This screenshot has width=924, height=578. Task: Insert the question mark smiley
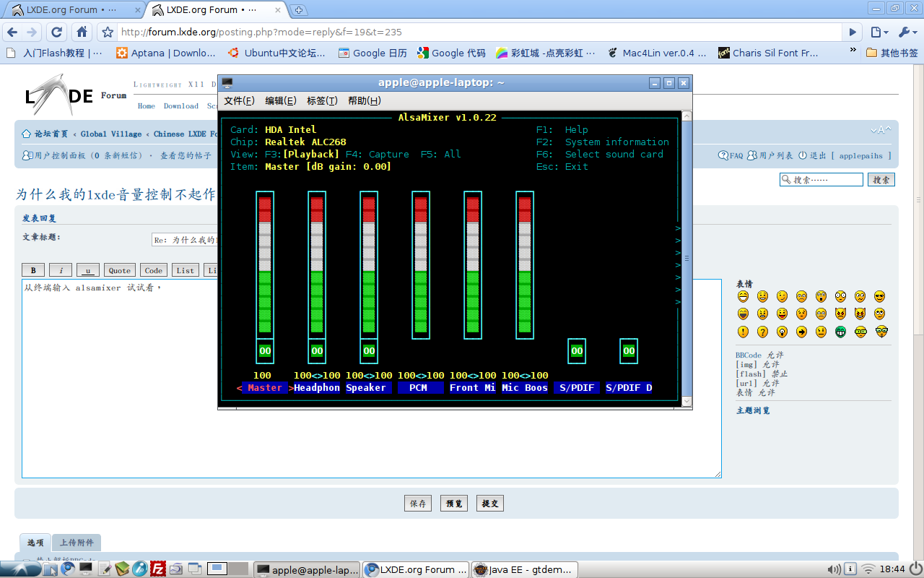(762, 332)
